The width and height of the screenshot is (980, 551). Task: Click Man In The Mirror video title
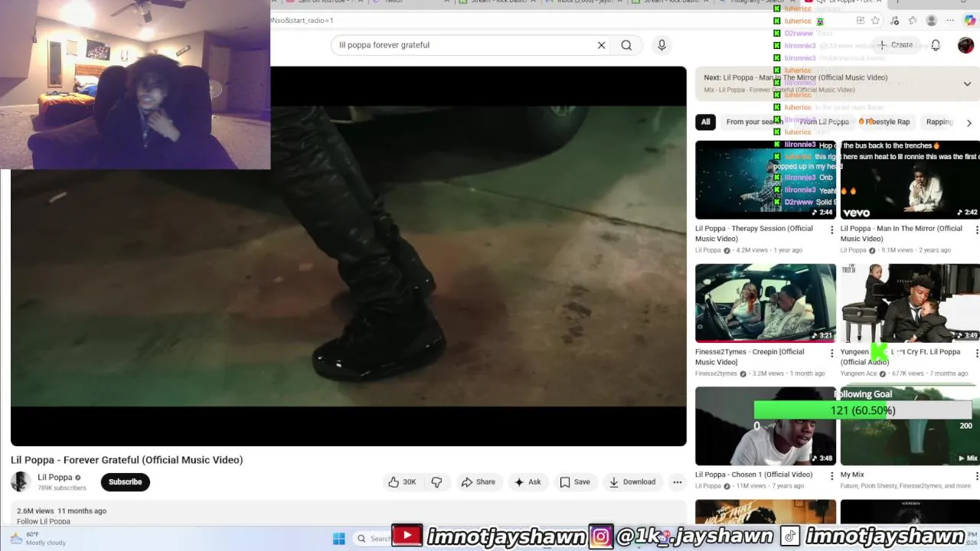[901, 233]
